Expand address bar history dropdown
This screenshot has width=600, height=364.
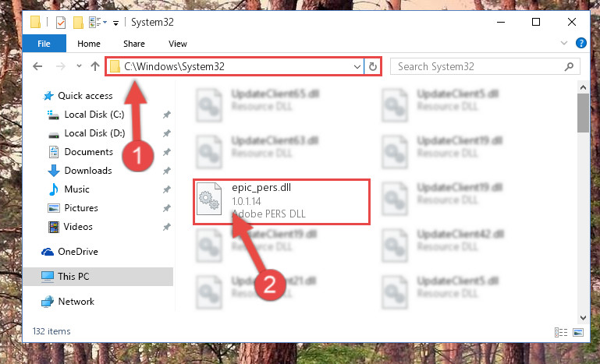coord(357,66)
